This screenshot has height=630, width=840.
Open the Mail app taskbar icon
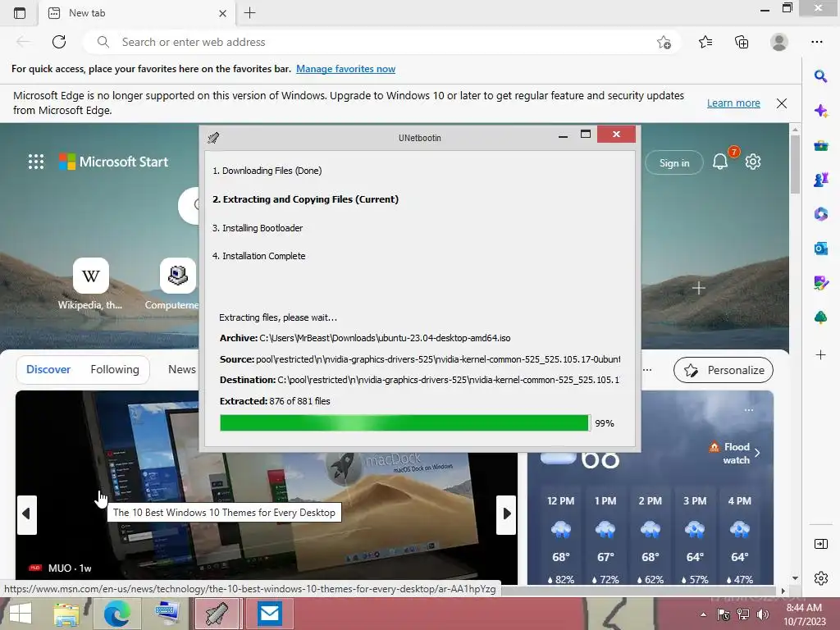click(269, 614)
